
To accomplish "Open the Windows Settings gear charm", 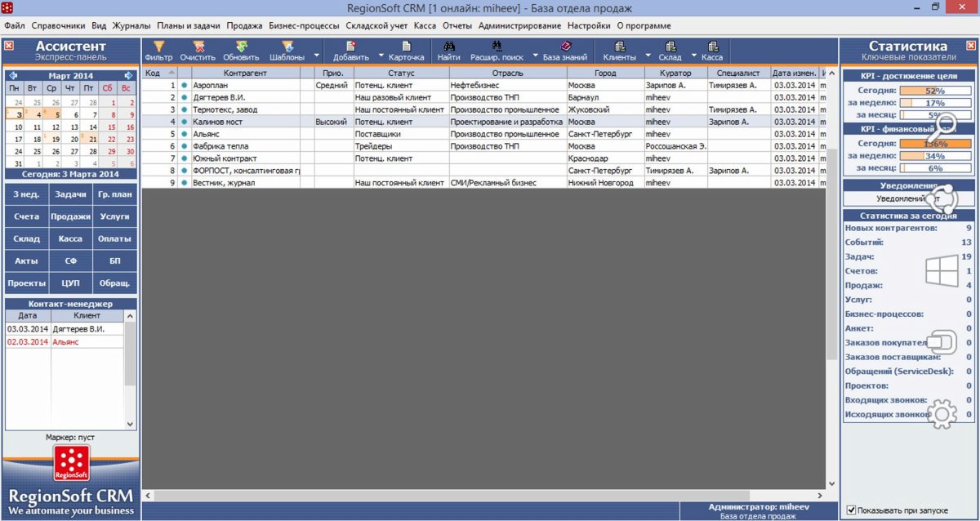I will tap(943, 414).
